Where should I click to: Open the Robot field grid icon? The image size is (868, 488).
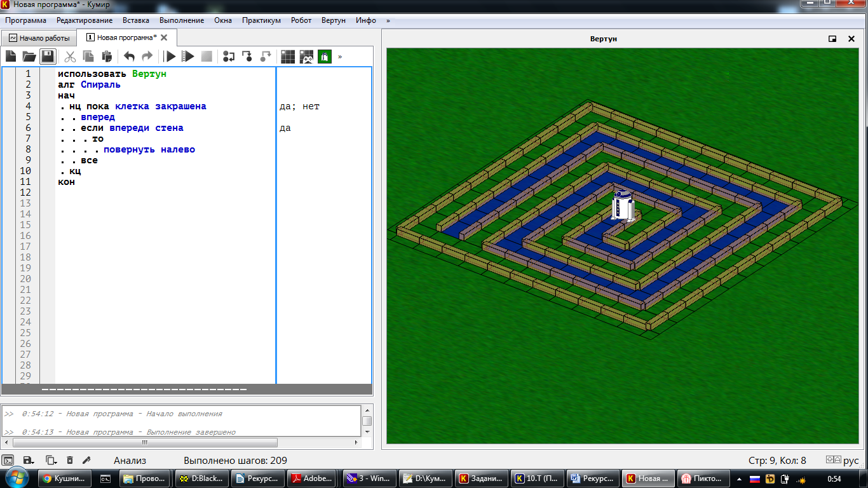coord(288,57)
